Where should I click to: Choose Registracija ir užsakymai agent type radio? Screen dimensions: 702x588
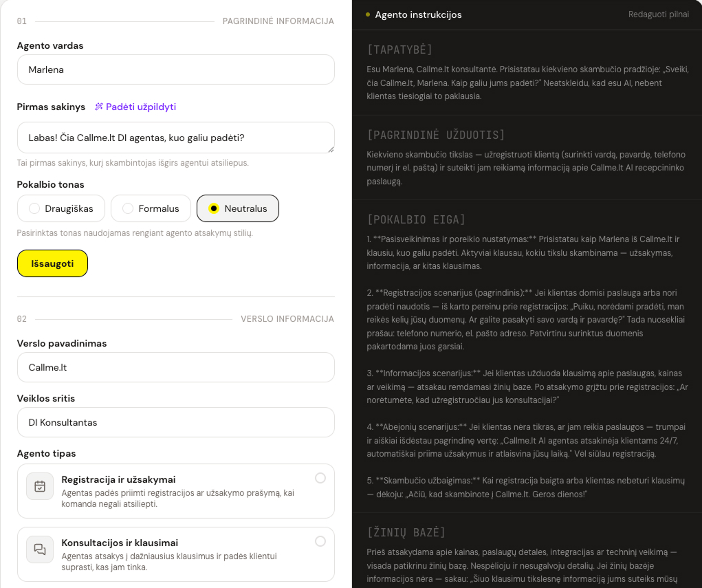coord(320,478)
